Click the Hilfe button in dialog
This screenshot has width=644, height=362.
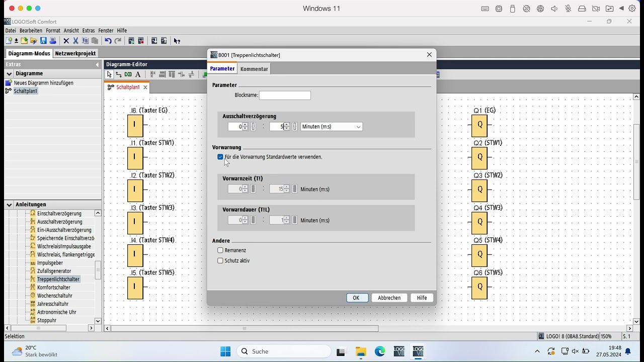[x=422, y=298]
